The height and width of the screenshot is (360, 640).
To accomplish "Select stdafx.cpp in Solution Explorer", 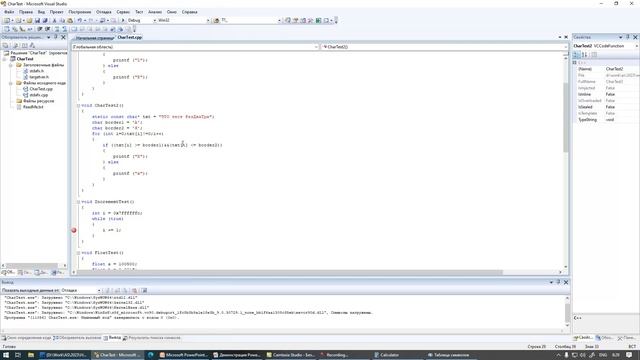I will pos(39,95).
